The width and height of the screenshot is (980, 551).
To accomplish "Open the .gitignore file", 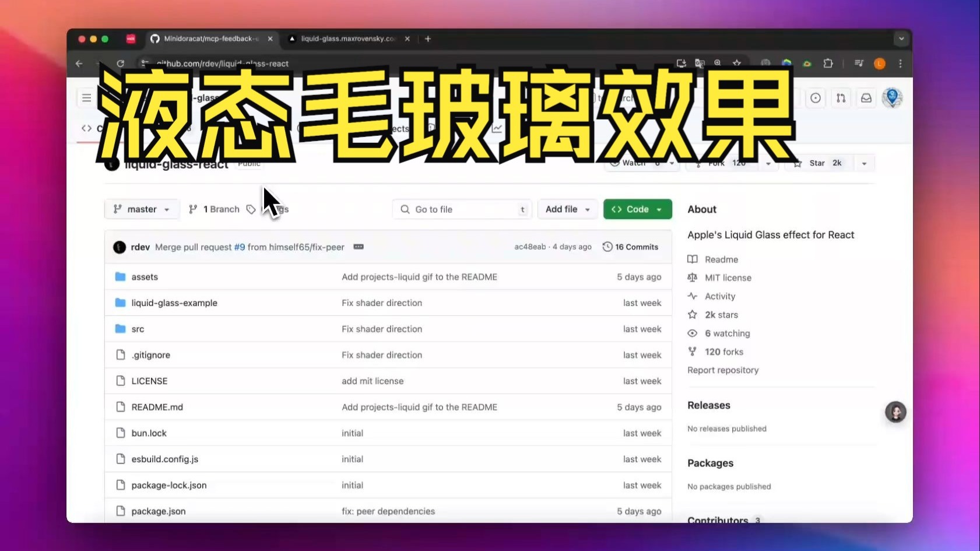I will pyautogui.click(x=151, y=355).
